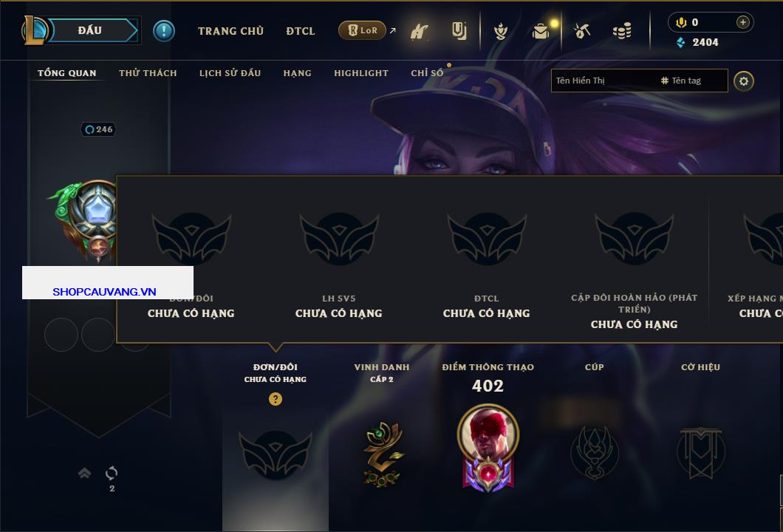The height and width of the screenshot is (532, 783).
Task: Click the Tên Hiển Thị search field
Action: tap(604, 81)
